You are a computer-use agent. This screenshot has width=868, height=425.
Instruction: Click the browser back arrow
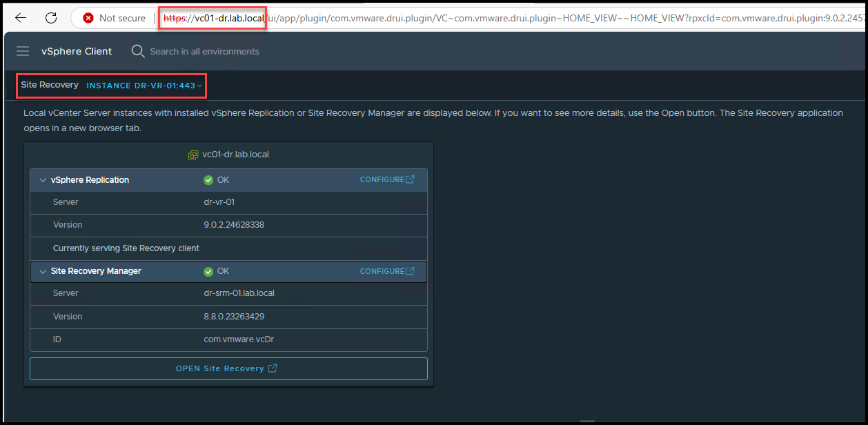point(21,18)
